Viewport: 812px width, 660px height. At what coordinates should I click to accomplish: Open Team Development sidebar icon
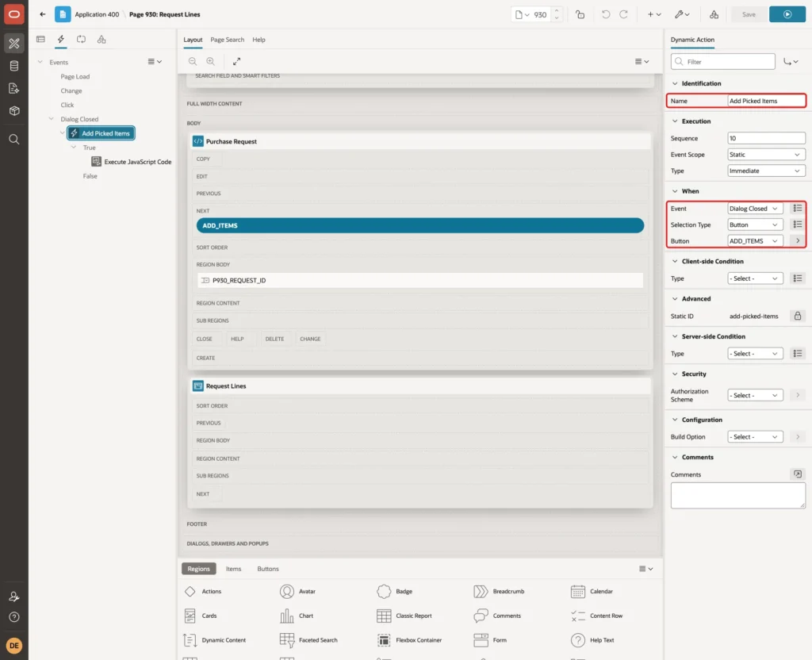pyautogui.click(x=14, y=88)
